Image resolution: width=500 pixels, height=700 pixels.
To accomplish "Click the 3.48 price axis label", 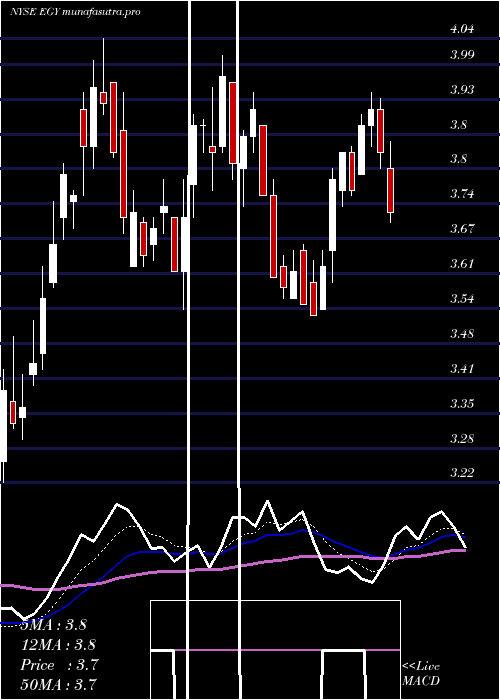I will 462,333.
